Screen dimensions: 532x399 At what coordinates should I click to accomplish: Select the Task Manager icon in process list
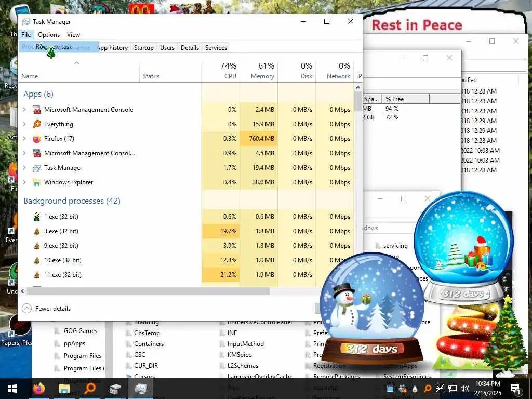37,168
